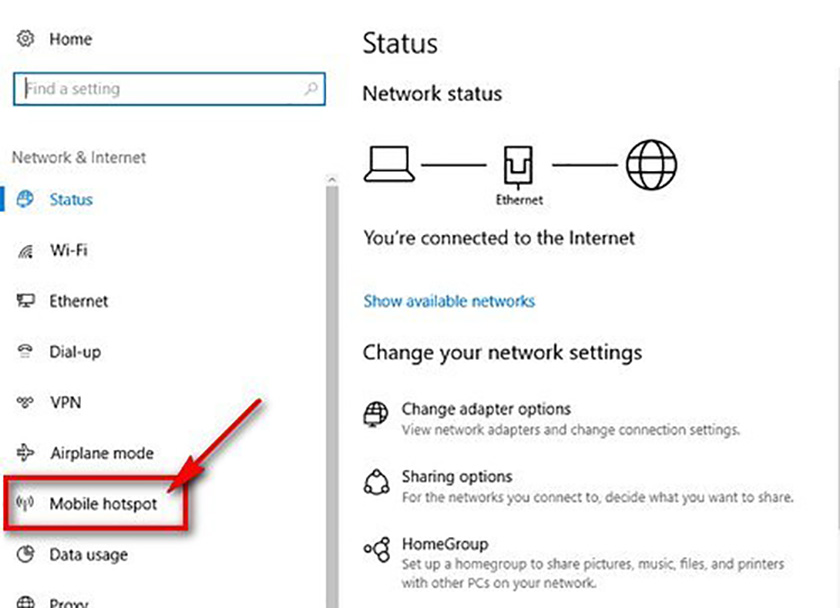Click the globe icon next to Change adapter options
The image size is (840, 608).
[376, 414]
